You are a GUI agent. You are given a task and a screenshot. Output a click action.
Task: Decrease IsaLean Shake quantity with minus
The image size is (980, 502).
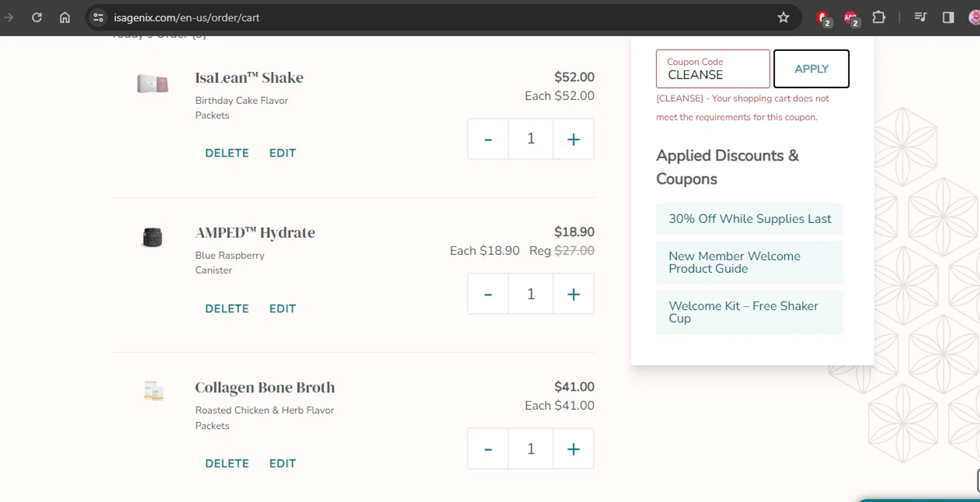point(488,139)
